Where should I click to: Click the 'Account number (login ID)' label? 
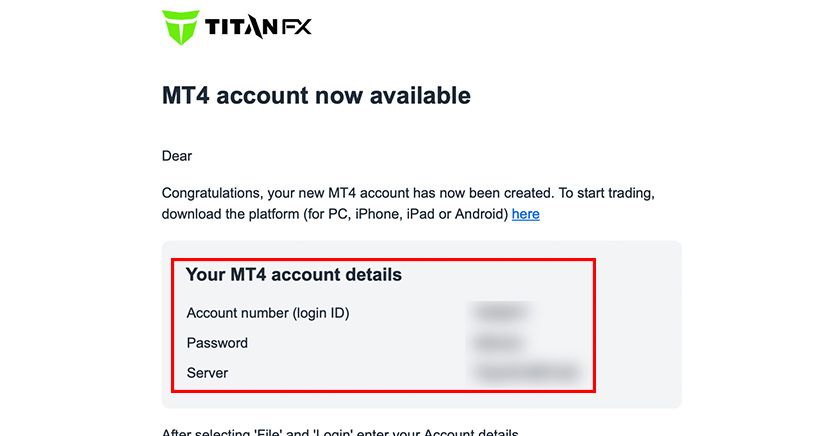pos(268,313)
